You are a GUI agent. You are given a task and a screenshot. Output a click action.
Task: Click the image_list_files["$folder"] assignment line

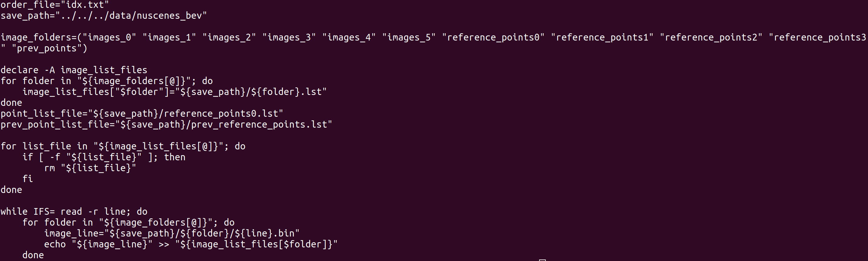tap(174, 92)
